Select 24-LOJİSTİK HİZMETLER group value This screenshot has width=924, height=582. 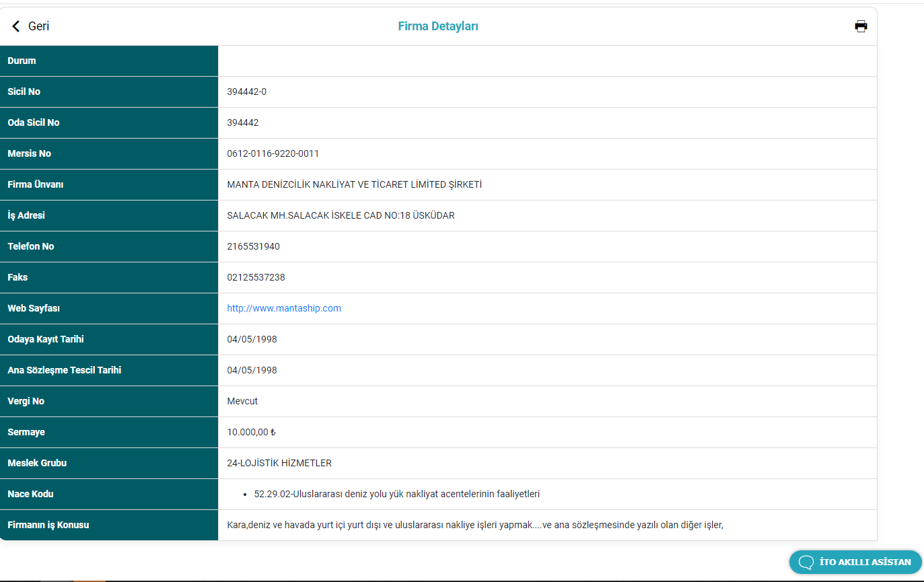[279, 463]
